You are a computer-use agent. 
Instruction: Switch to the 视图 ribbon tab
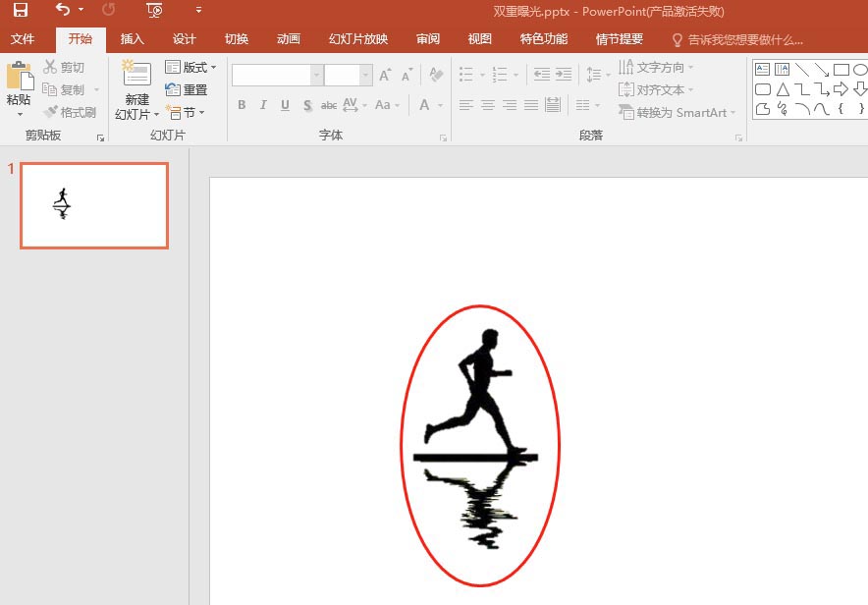tap(479, 39)
